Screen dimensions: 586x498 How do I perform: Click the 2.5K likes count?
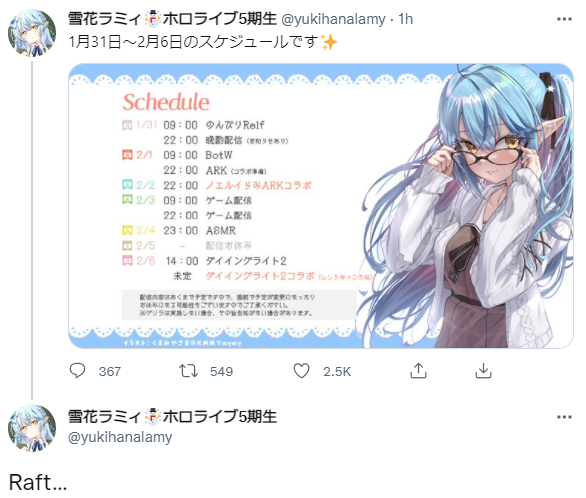point(337,371)
